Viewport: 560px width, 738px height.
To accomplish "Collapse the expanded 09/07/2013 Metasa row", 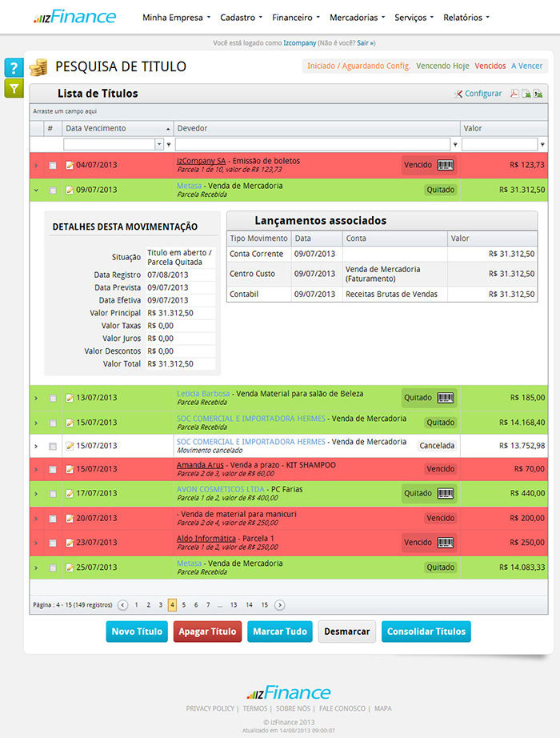I will click(36, 191).
